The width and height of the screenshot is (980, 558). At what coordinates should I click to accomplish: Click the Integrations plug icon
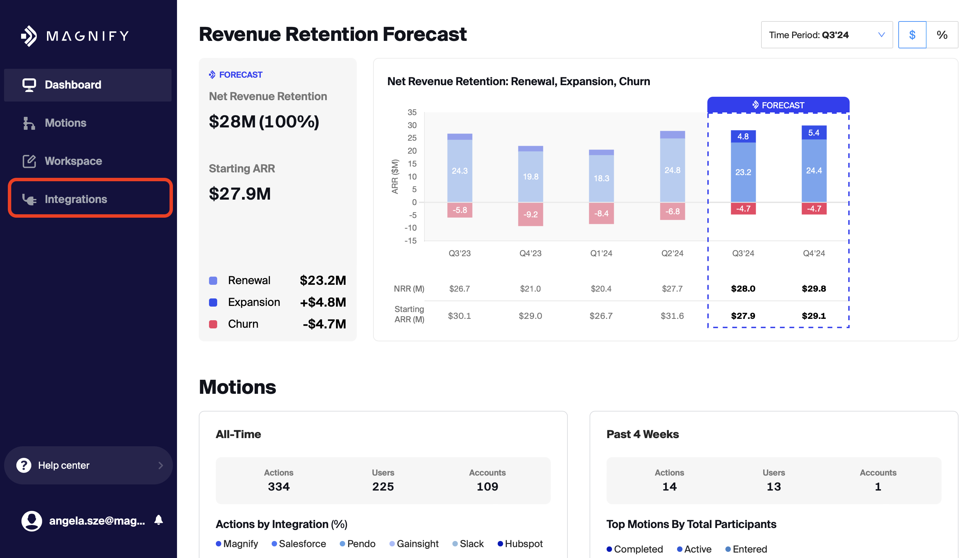pos(29,199)
